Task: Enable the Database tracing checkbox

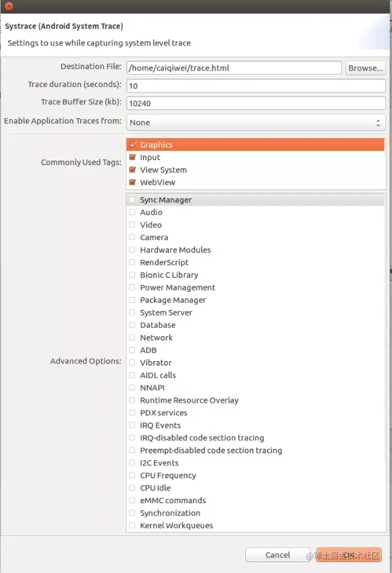Action: [x=133, y=325]
